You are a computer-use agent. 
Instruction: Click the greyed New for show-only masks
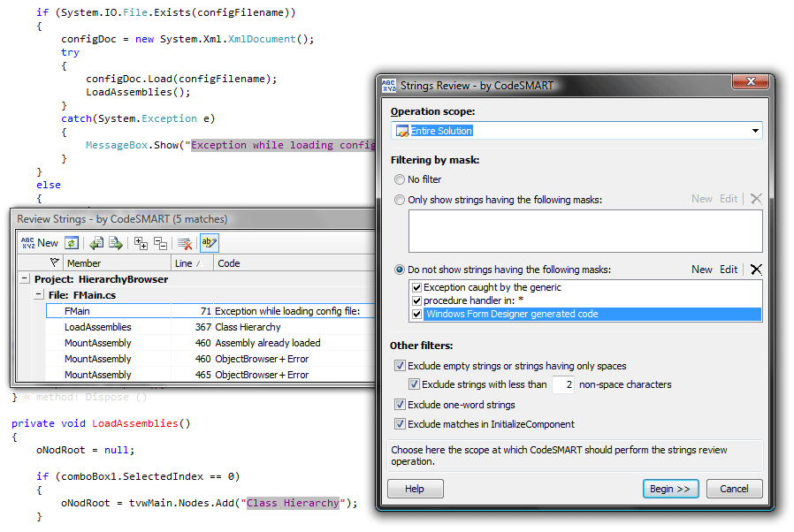click(702, 199)
